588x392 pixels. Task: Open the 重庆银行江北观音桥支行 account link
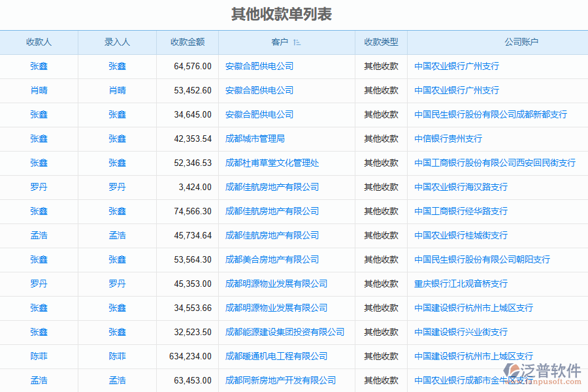tap(461, 284)
